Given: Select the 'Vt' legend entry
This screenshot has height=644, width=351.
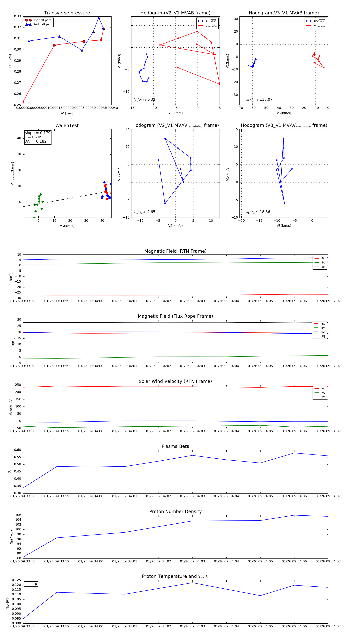Looking at the screenshot, I should (320, 393).
